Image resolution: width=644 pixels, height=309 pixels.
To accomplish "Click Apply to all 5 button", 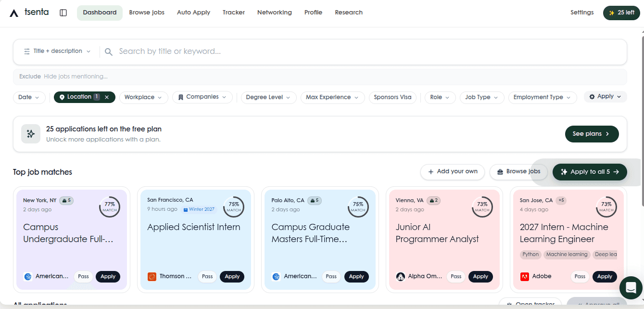I will pos(590,172).
